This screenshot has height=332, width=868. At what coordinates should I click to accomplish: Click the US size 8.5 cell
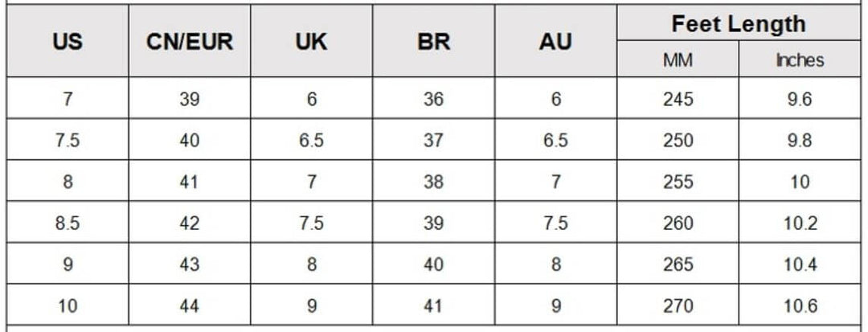pyautogui.click(x=68, y=223)
